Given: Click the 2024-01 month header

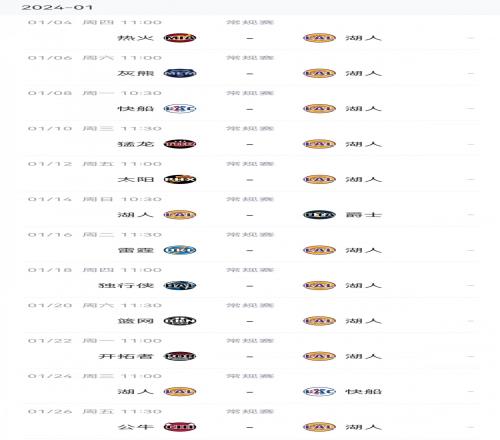Looking at the screenshot, I should coord(57,7).
